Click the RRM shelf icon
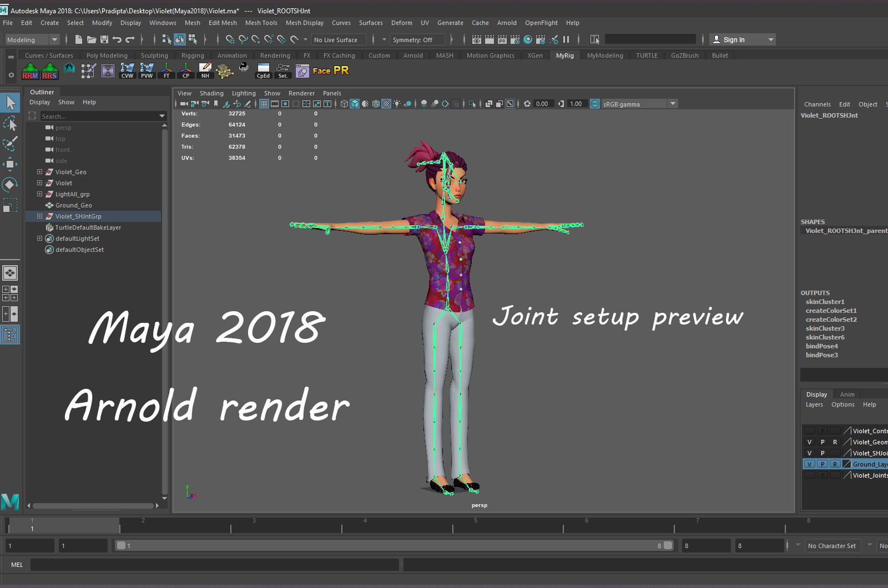 tap(30, 71)
